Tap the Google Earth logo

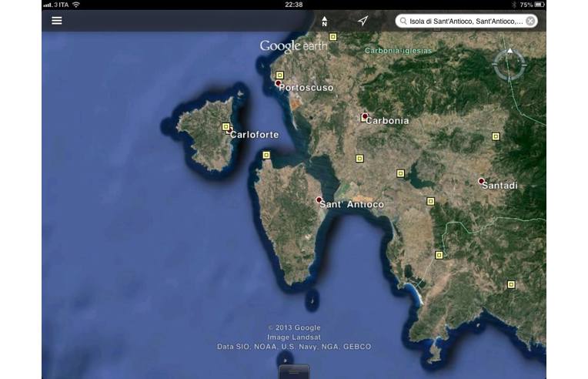[x=292, y=46]
